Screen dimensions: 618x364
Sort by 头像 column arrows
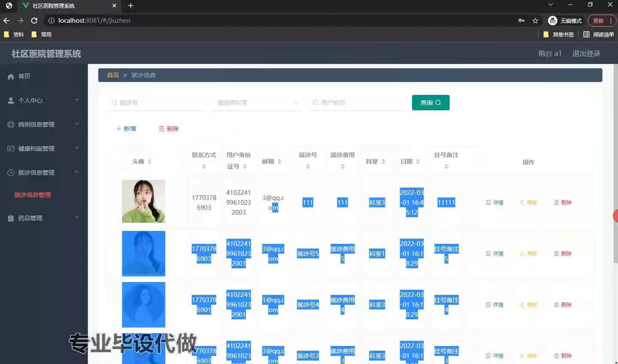tap(150, 161)
